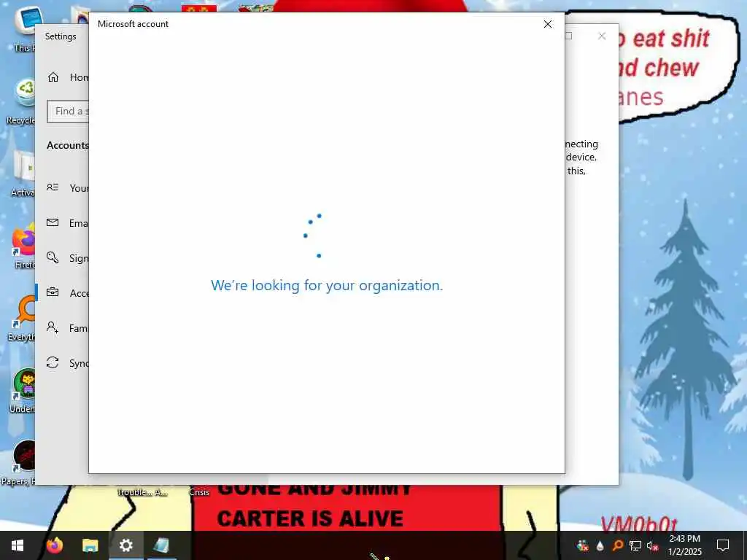Open network status tray icon
747x560 pixels.
pos(635,545)
